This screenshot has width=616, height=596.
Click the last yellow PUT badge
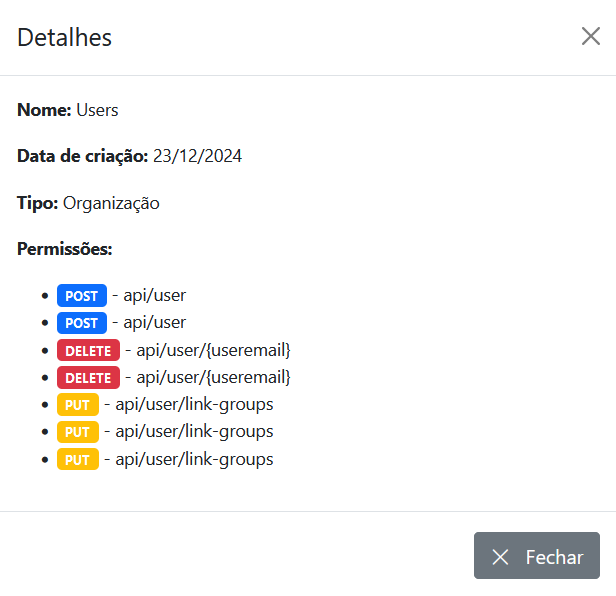(x=78, y=460)
